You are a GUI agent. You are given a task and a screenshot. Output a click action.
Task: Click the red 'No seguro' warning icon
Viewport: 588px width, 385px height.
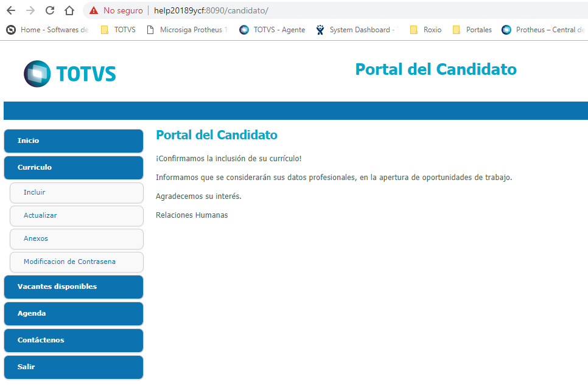click(94, 10)
